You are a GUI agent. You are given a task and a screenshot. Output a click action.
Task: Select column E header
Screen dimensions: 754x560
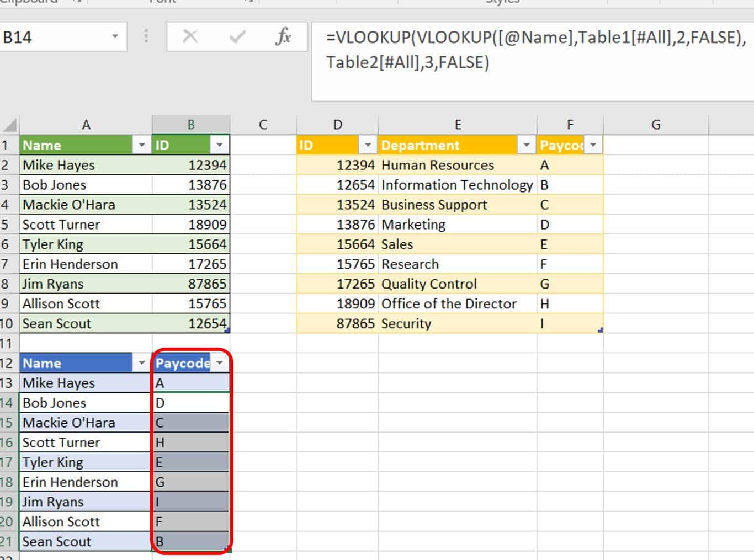coord(458,125)
